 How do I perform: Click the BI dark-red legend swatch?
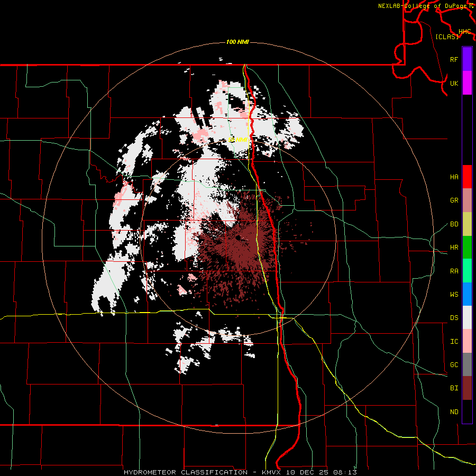(467, 388)
